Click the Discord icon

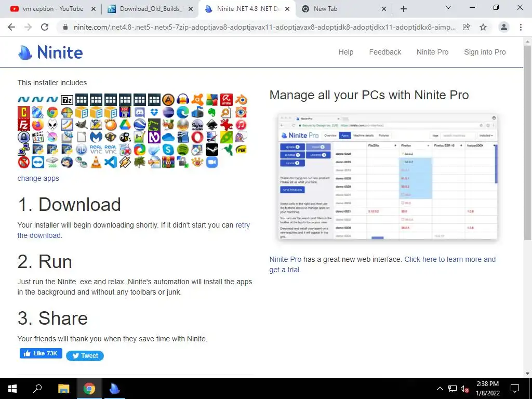[x=139, y=112]
